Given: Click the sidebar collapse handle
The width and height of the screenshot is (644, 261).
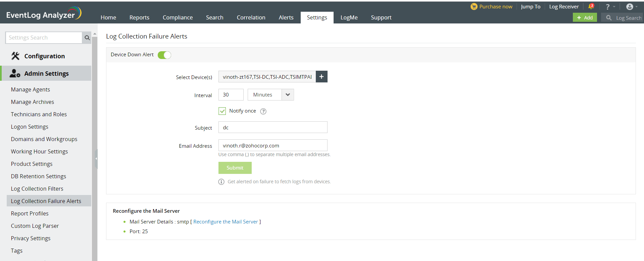Looking at the screenshot, I should pyautogui.click(x=96, y=158).
